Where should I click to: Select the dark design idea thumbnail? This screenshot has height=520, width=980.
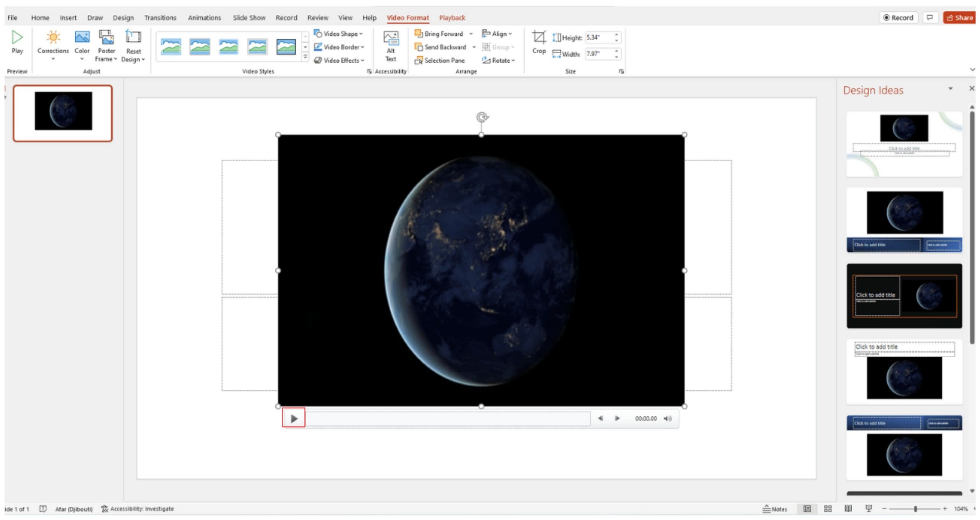coord(904,296)
